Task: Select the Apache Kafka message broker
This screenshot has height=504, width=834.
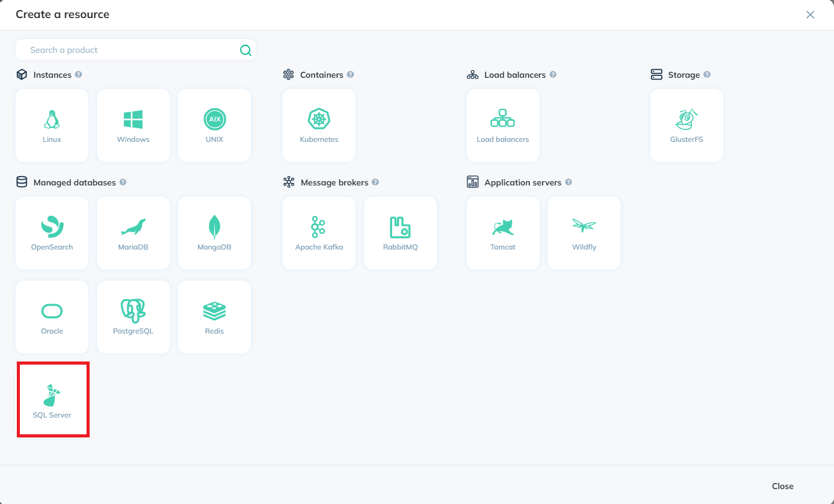Action: (319, 233)
